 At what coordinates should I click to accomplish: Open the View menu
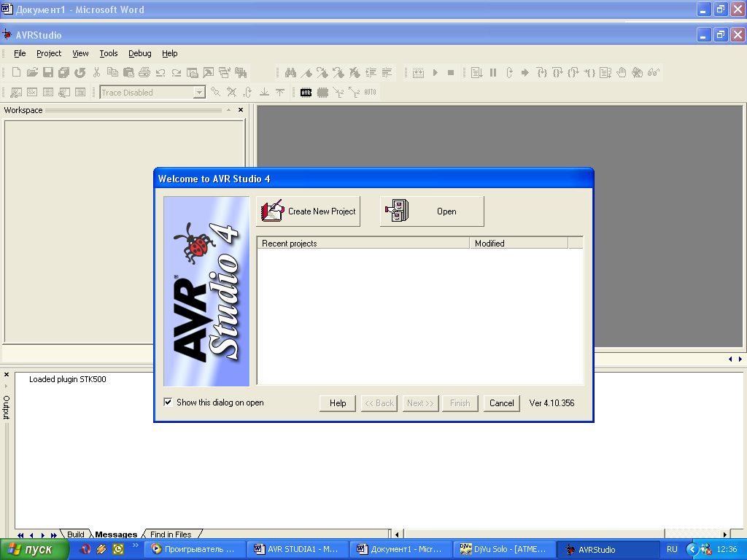80,53
